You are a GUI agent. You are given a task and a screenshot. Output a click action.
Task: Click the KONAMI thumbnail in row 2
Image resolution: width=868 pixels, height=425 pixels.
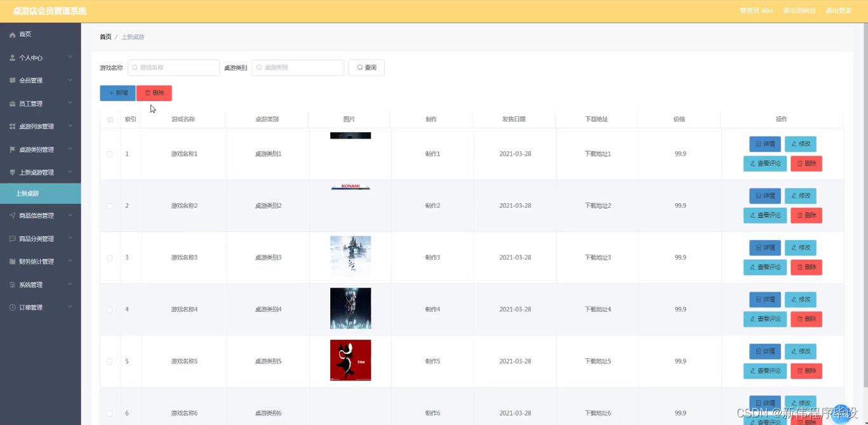(350, 186)
